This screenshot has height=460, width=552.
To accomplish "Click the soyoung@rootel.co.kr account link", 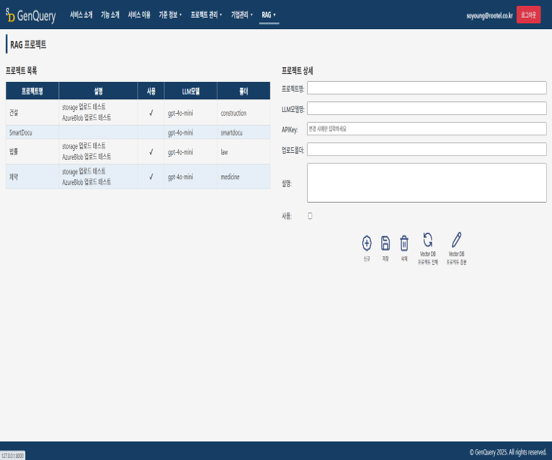I will (489, 15).
